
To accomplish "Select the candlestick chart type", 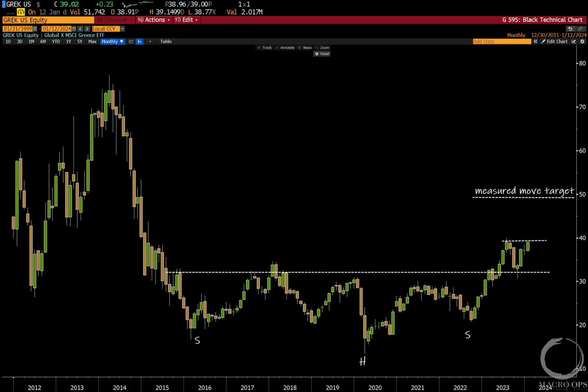I will 140,41.
